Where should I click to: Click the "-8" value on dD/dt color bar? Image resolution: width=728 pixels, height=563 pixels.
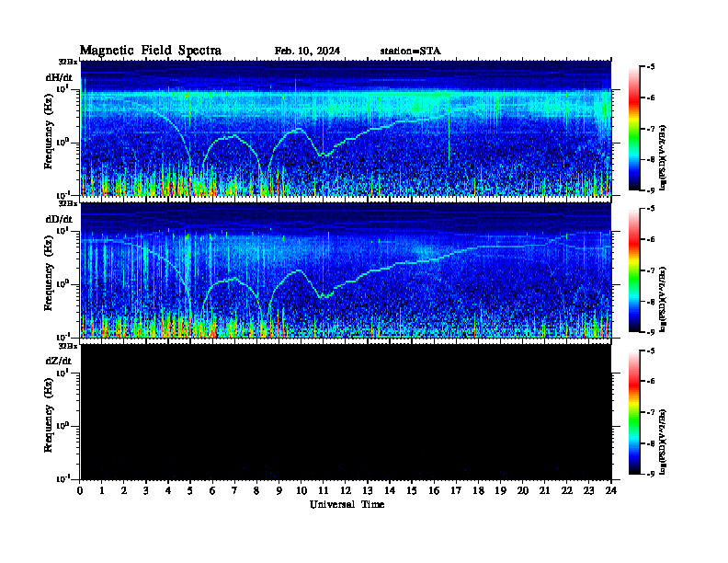[x=651, y=302]
